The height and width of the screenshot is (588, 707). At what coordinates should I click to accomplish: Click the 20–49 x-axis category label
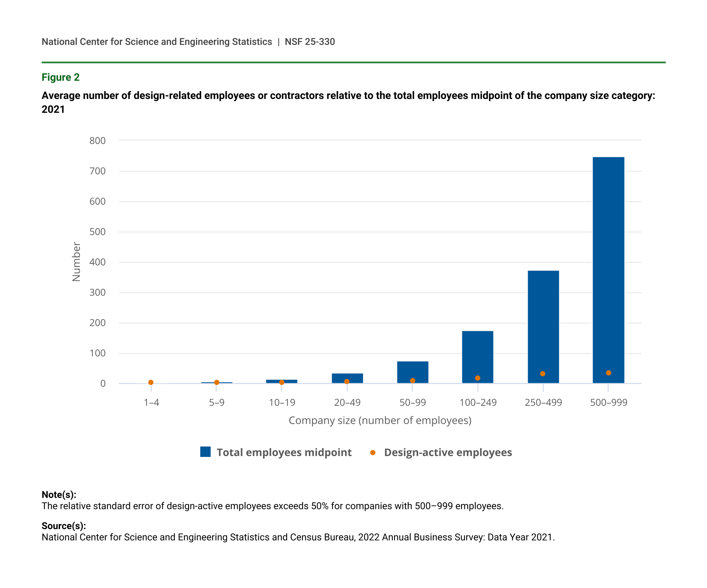coord(347,402)
